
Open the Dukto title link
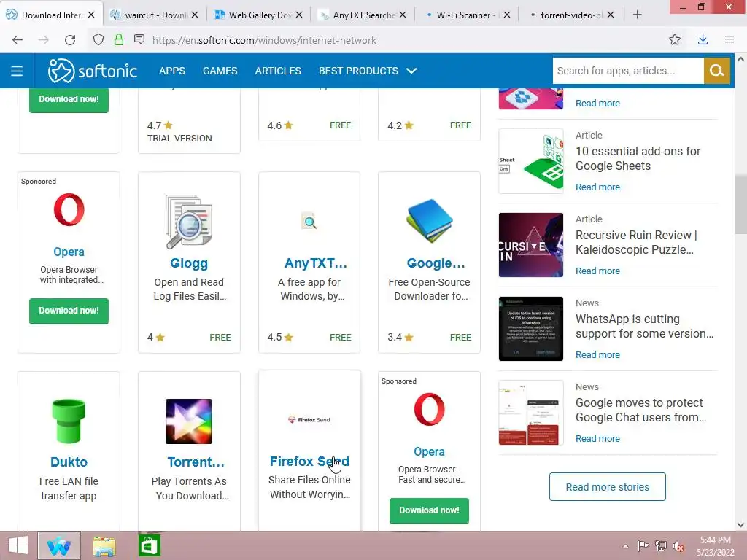tap(69, 462)
